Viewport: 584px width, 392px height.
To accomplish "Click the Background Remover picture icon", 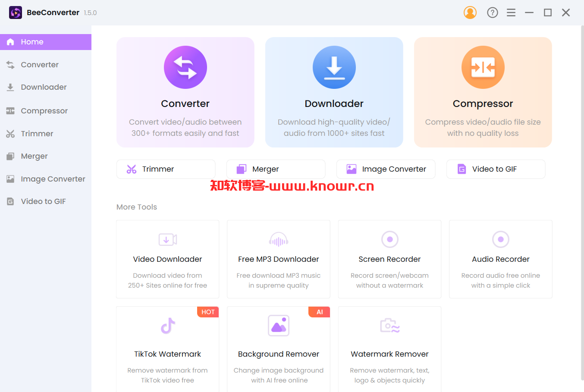I will 279,326.
